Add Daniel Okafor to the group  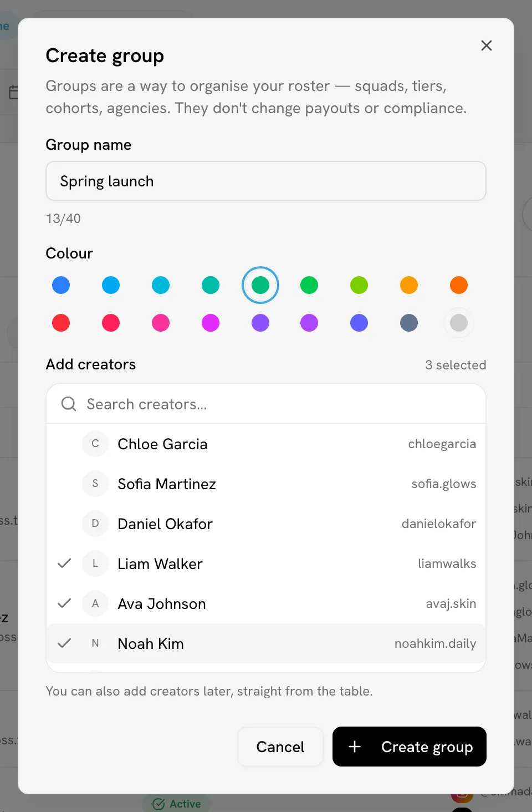point(266,524)
